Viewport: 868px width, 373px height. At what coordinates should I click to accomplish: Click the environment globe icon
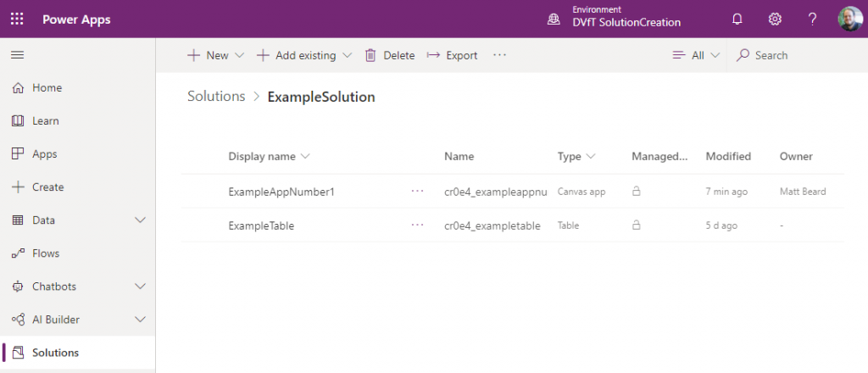tap(554, 19)
